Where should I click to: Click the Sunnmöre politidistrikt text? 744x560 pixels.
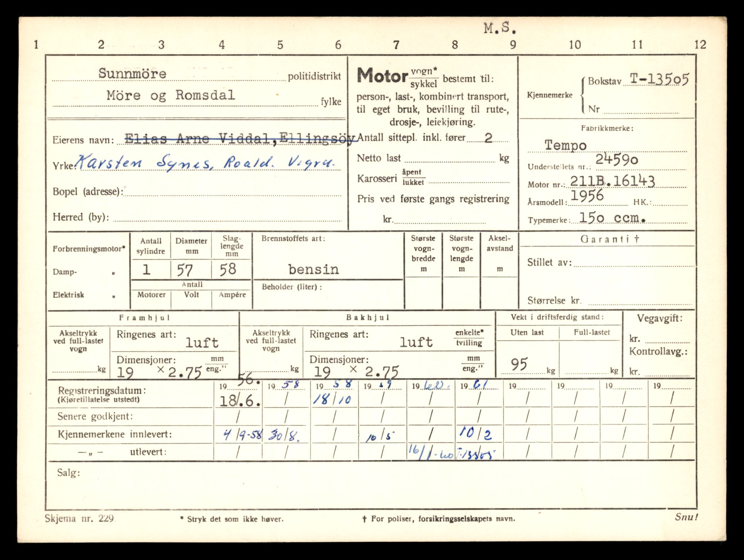click(132, 74)
